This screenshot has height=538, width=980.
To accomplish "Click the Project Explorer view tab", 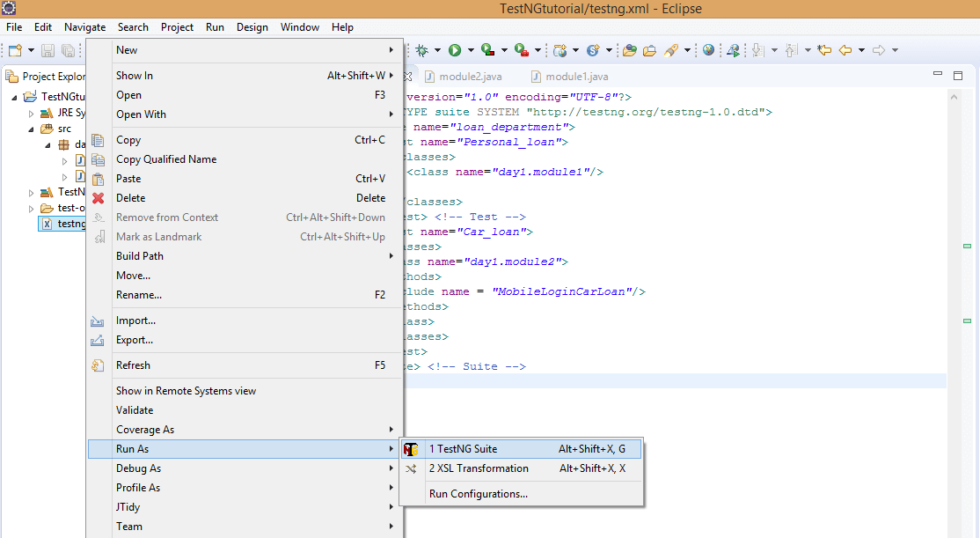I will point(46,77).
